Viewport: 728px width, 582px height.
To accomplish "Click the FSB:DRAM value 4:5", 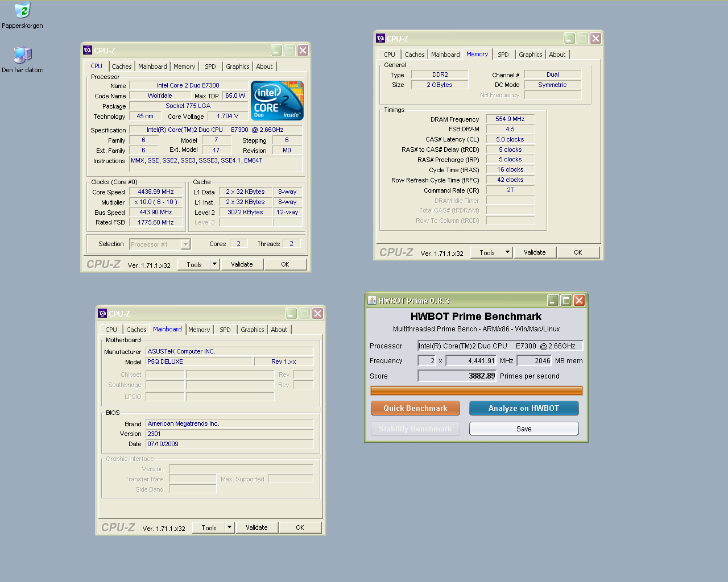I will click(x=510, y=129).
